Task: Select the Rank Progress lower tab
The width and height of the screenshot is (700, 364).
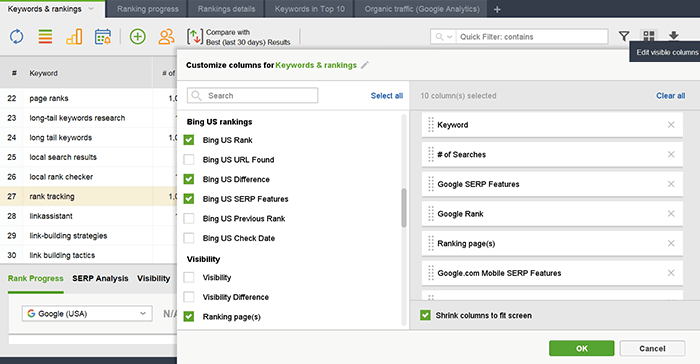Action: (36, 278)
